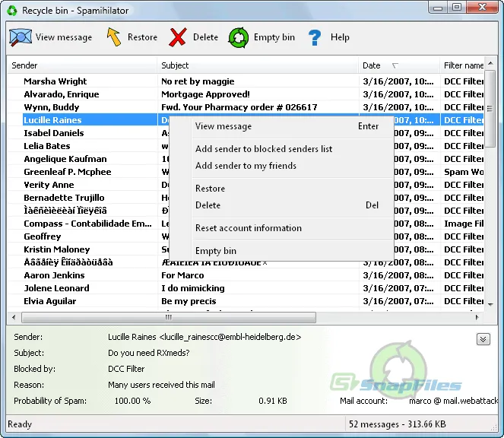Click subject 'Fwd. Your Pharmacy order # 026617'

pyautogui.click(x=239, y=107)
